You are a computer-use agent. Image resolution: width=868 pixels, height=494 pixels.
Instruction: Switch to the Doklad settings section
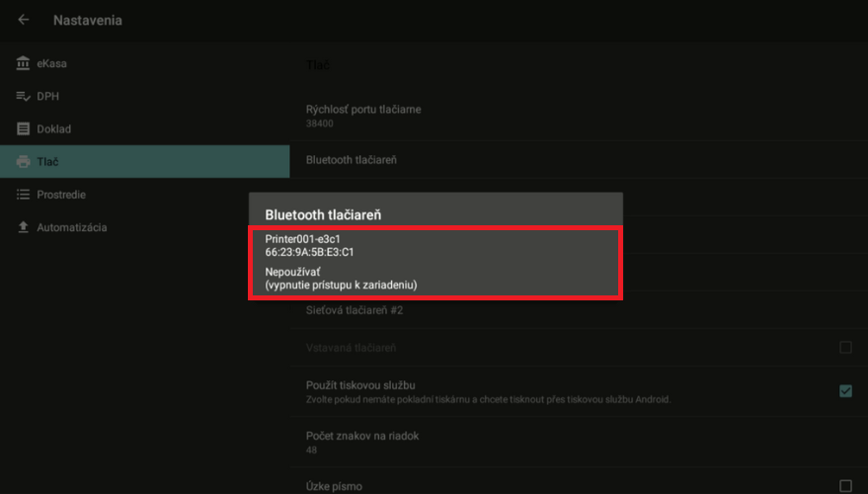(54, 129)
